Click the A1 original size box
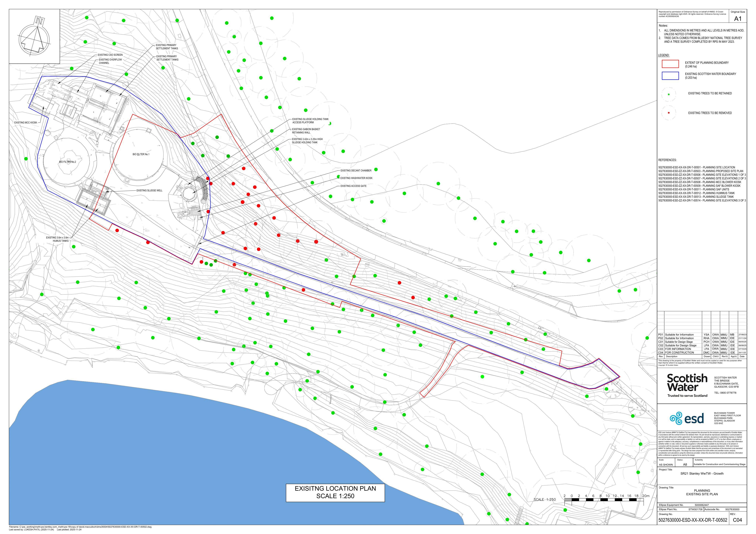This screenshot has height=534, width=756. click(x=738, y=16)
